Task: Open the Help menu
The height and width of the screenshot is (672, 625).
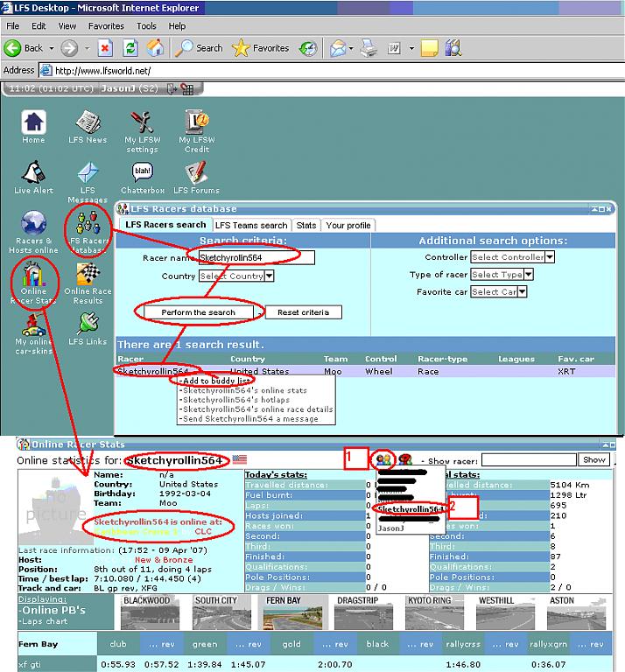Action: tap(177, 26)
